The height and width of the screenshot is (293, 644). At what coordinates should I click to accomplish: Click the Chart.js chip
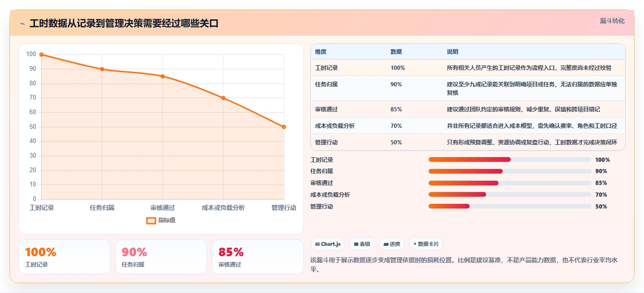tap(327, 244)
